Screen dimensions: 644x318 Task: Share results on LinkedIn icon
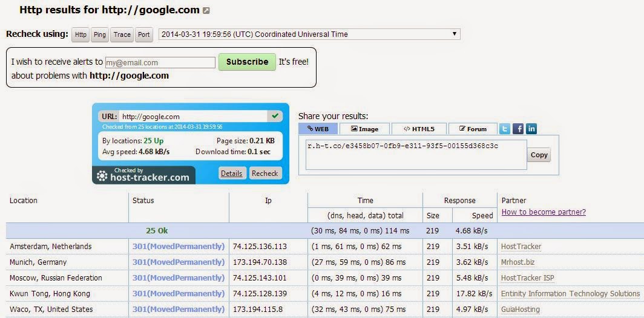531,129
